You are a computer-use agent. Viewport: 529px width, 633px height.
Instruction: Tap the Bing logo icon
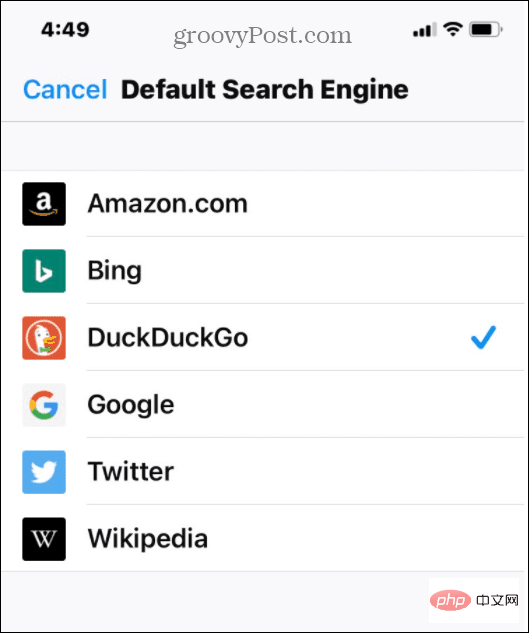(44, 271)
